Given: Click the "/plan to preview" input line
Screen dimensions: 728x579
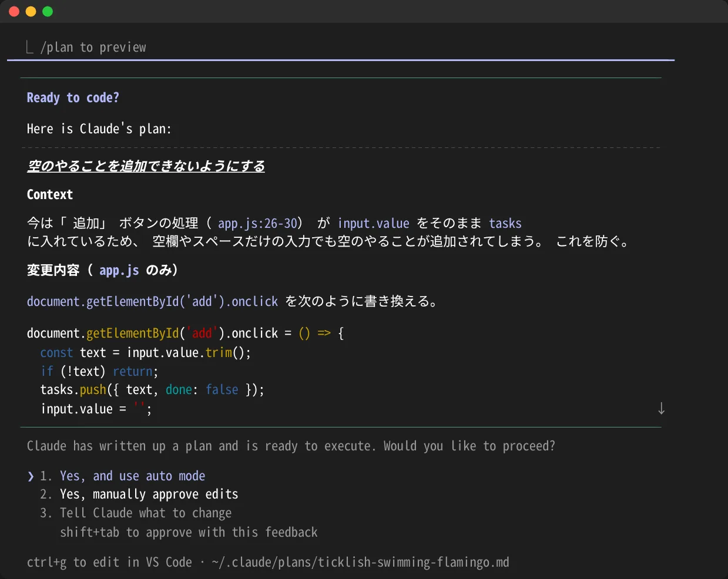Looking at the screenshot, I should [93, 47].
